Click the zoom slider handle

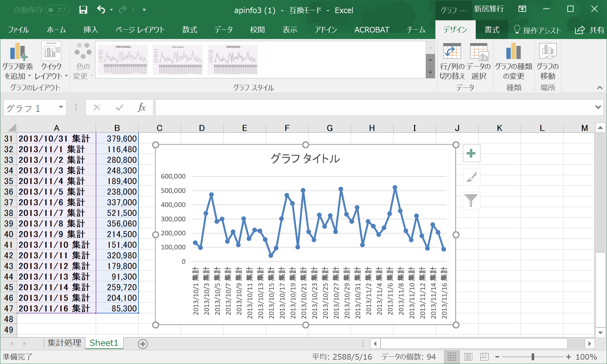(533, 357)
